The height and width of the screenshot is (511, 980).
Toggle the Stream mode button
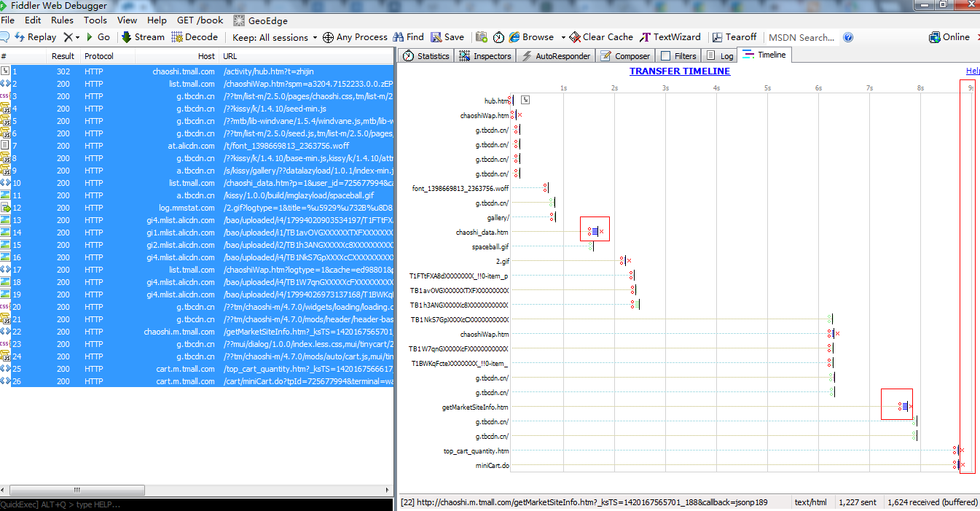coord(143,37)
